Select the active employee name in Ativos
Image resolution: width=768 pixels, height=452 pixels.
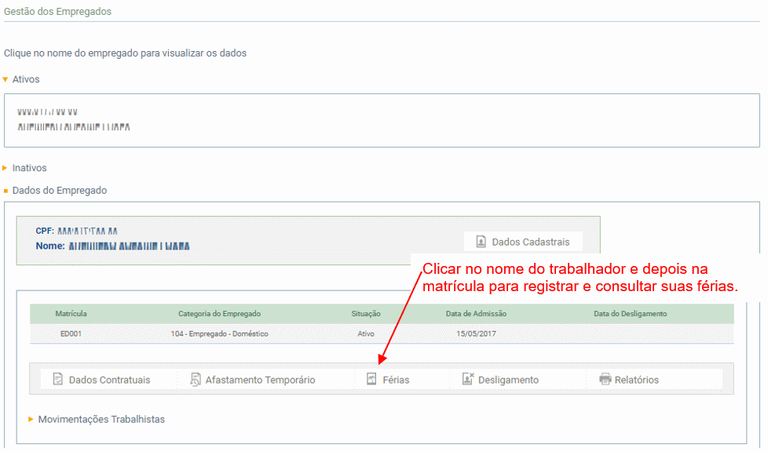[x=74, y=127]
